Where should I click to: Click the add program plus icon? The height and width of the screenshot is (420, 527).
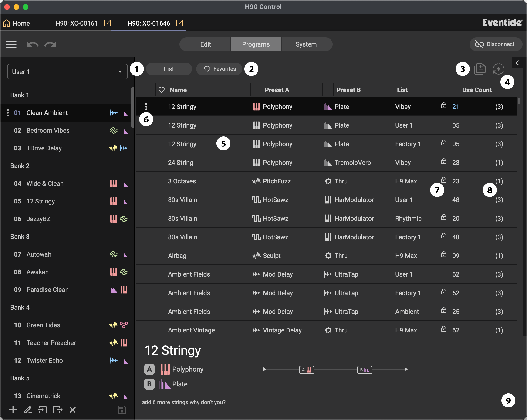pyautogui.click(x=13, y=410)
